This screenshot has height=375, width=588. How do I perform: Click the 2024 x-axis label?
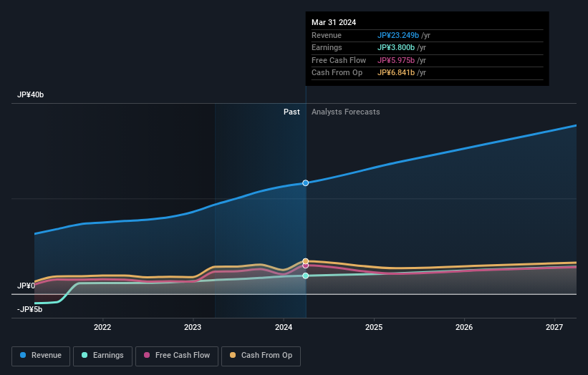point(284,328)
